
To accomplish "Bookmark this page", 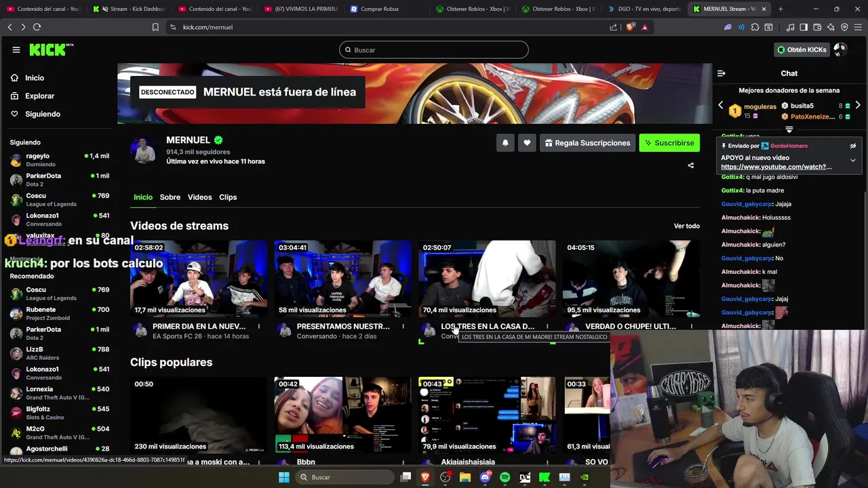I will [x=155, y=27].
